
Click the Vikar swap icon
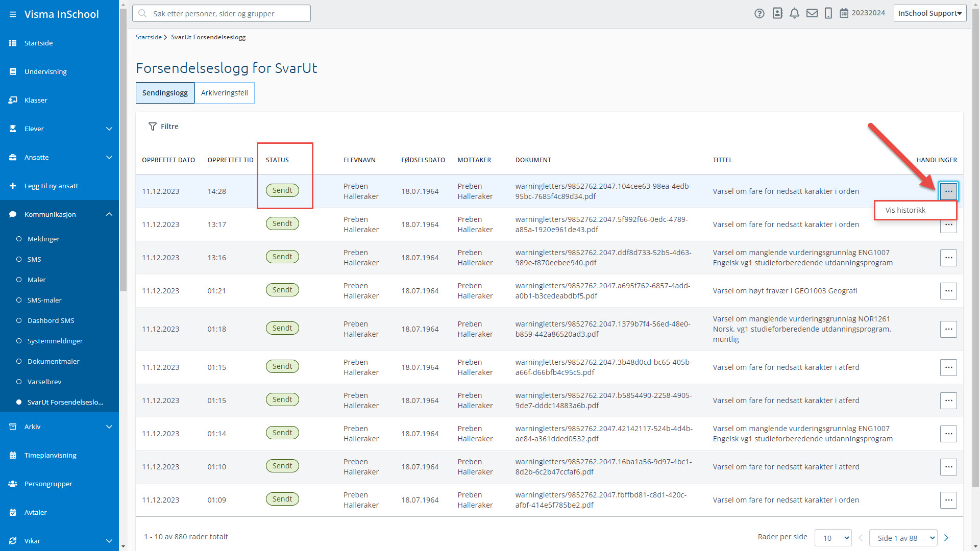click(13, 541)
